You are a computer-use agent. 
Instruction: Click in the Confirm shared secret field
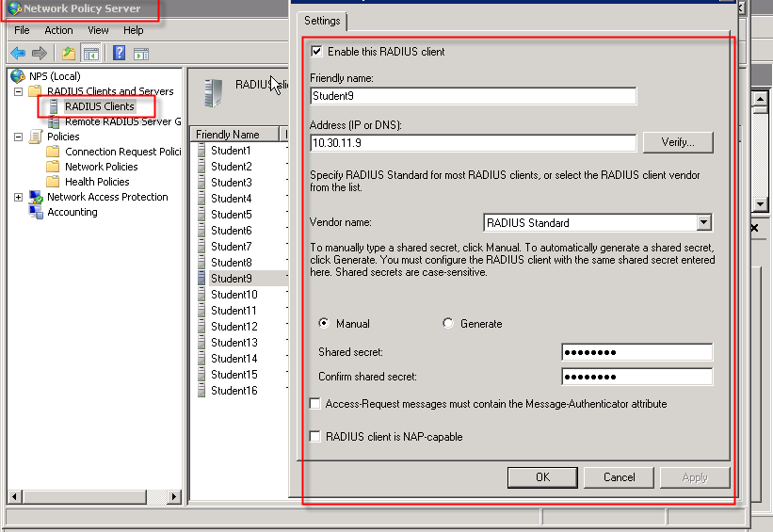point(636,377)
